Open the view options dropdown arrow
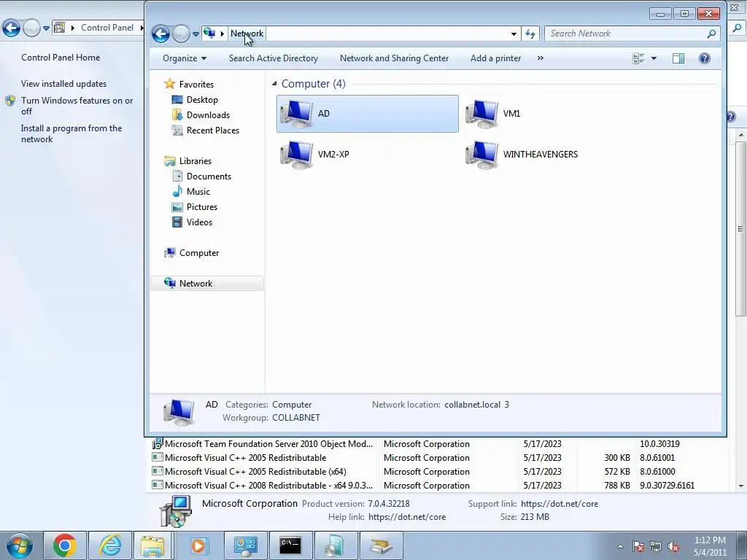 point(654,58)
